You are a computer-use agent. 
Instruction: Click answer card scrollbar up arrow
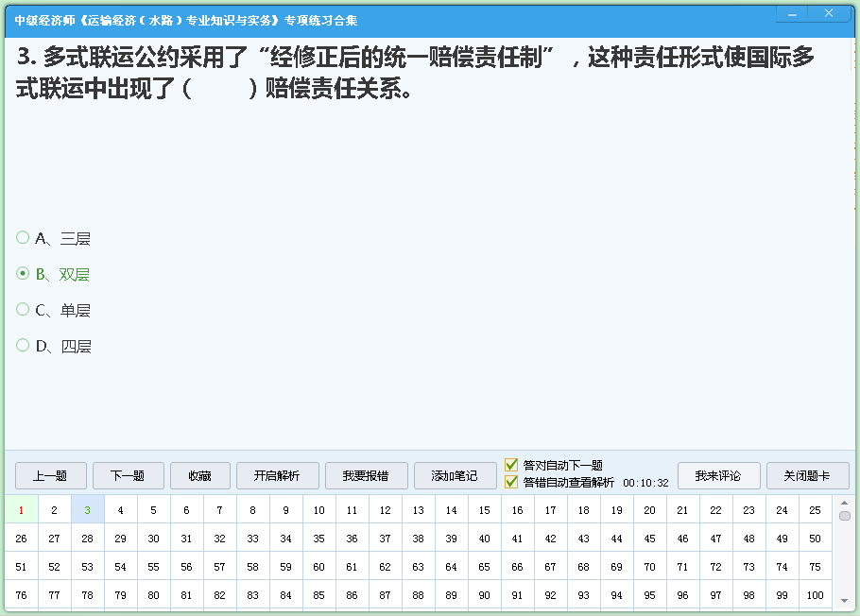[844, 503]
